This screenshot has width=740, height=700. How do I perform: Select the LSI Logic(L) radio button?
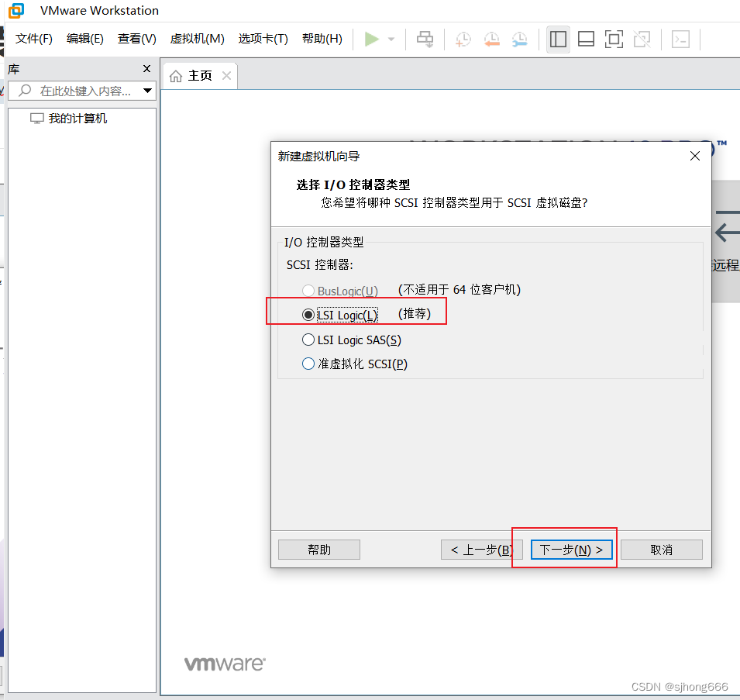click(x=308, y=315)
